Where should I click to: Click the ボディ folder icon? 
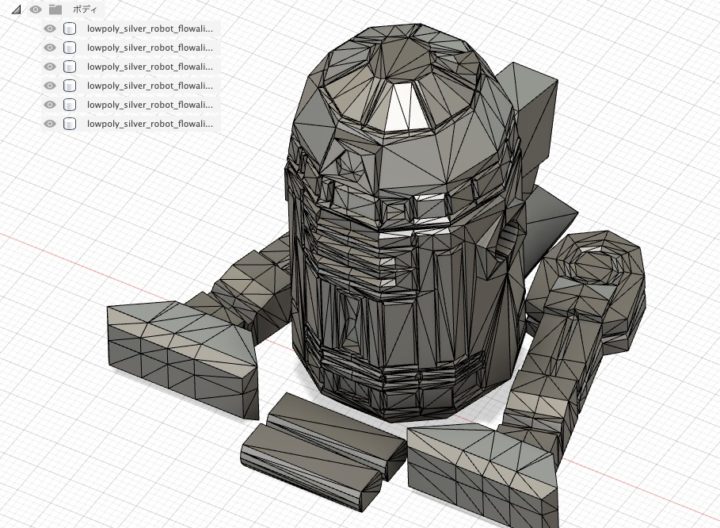(x=55, y=9)
